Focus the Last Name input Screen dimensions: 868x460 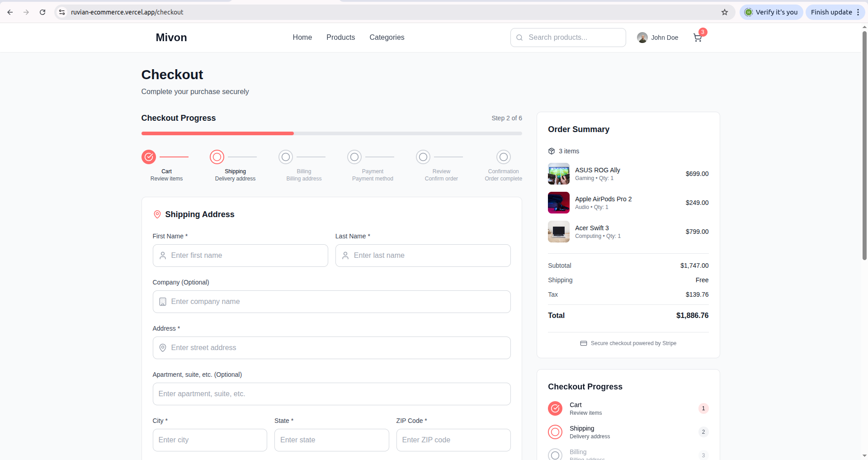tap(423, 256)
